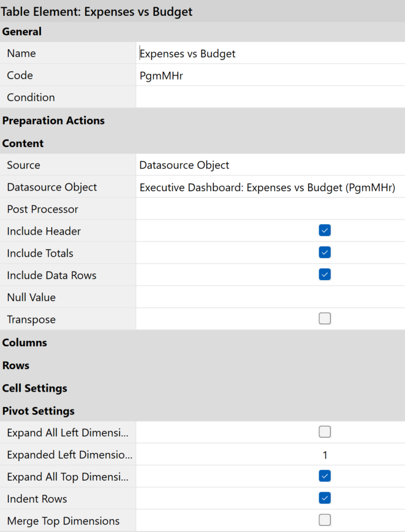
Task: Collapse the Content section header
Action: (23, 143)
